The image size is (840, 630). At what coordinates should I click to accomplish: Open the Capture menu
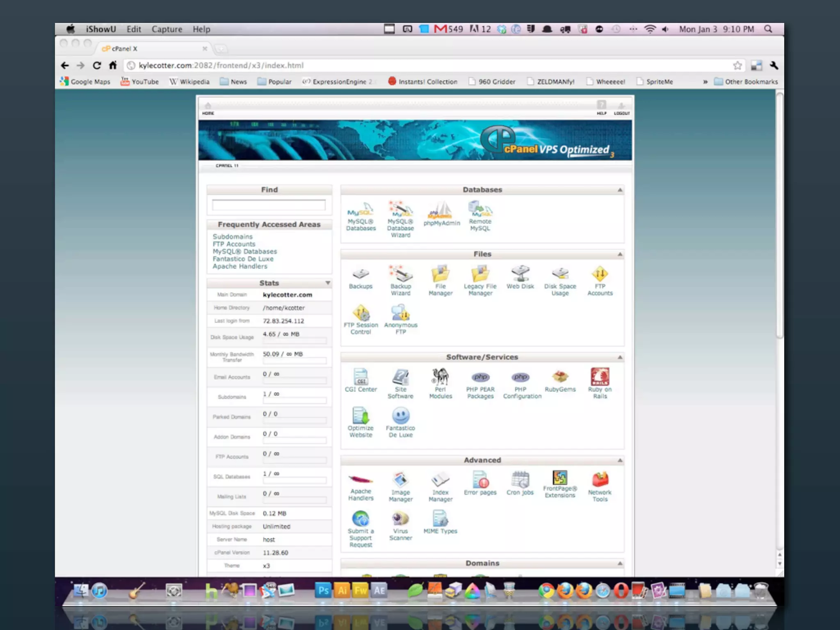(167, 29)
